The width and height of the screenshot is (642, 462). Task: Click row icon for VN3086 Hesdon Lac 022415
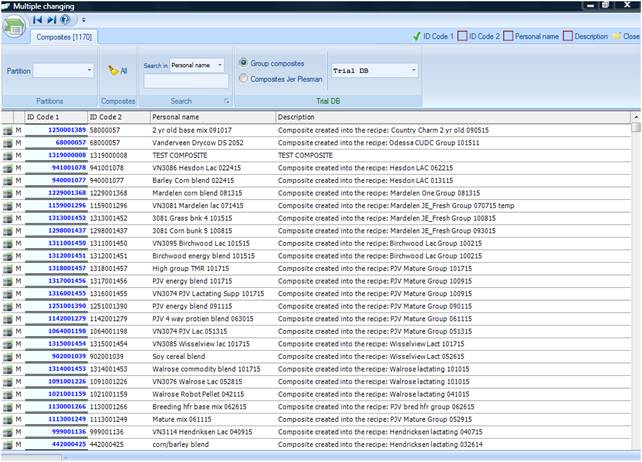click(x=7, y=168)
